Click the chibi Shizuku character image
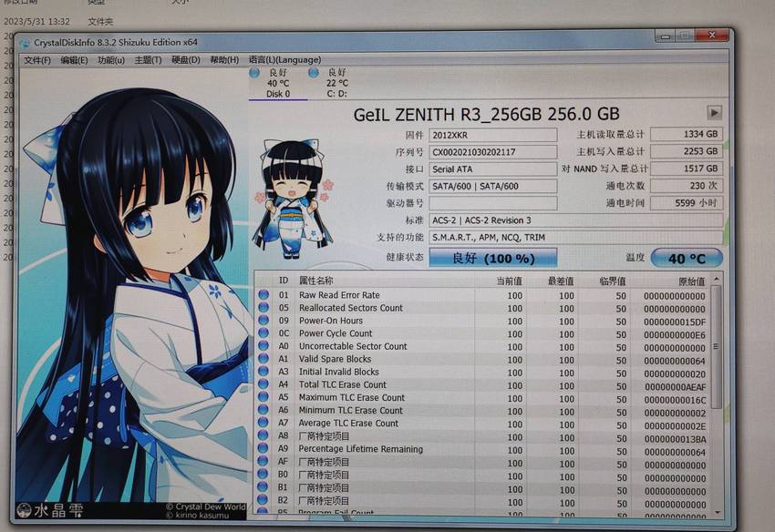The width and height of the screenshot is (775, 532). point(293,199)
